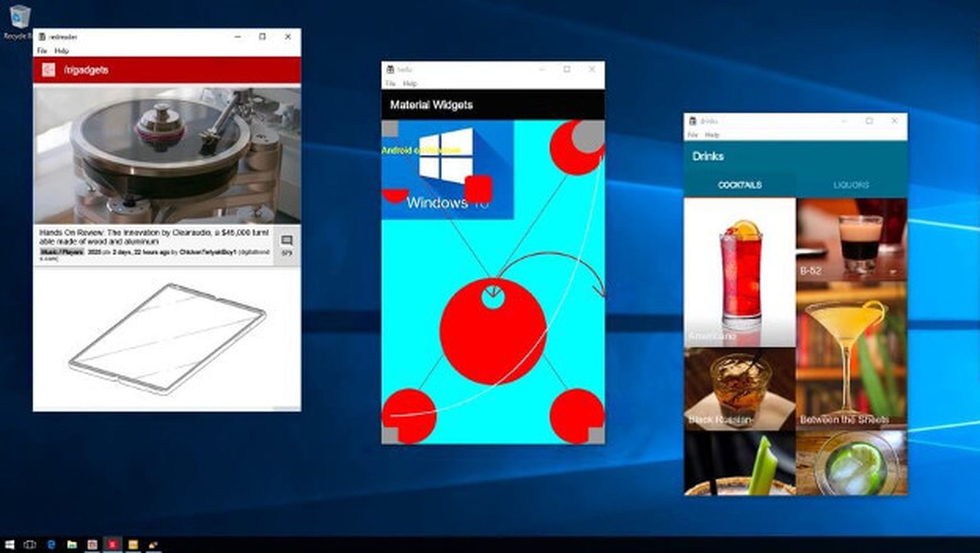This screenshot has height=553, width=980.
Task: Launch Microsoft Edge from taskbar
Action: 51,544
